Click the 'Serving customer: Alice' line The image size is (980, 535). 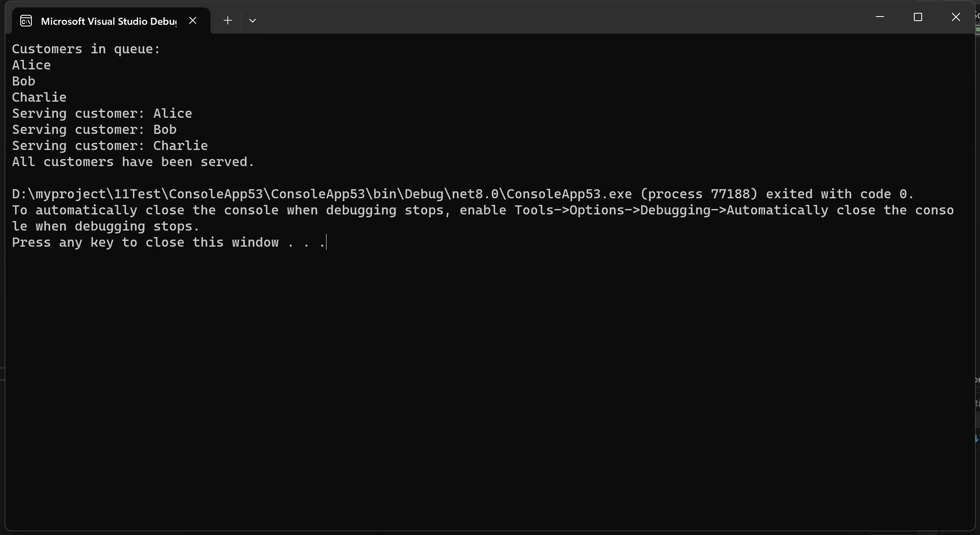click(x=102, y=113)
